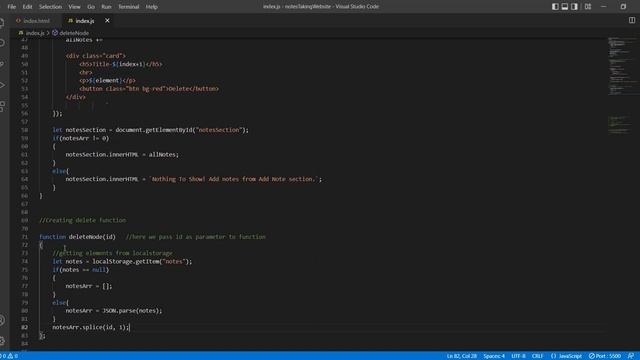The height and width of the screenshot is (360, 640).
Task: Click the window title text in title bar
Action: [x=321, y=7]
